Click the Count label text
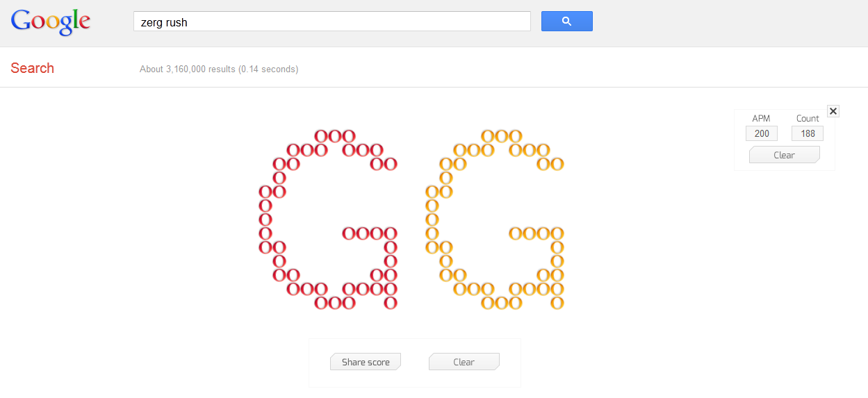 coord(808,119)
